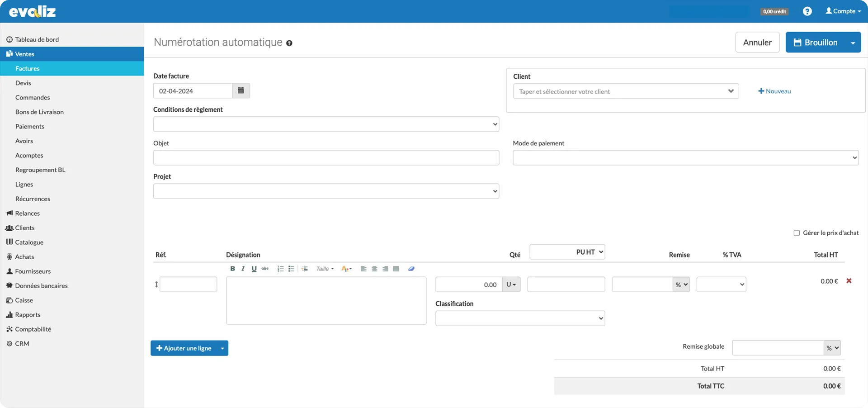The image size is (868, 408).
Task: Open the client selection combo box
Action: [626, 91]
